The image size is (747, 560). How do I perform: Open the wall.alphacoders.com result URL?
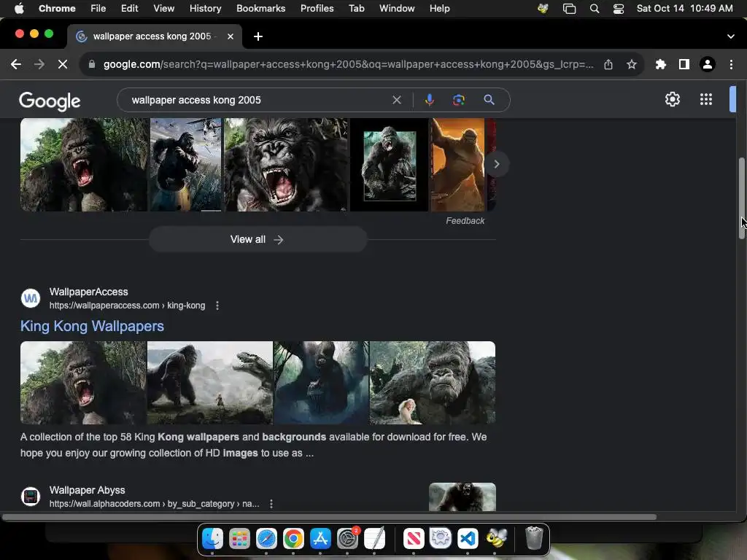click(x=155, y=504)
